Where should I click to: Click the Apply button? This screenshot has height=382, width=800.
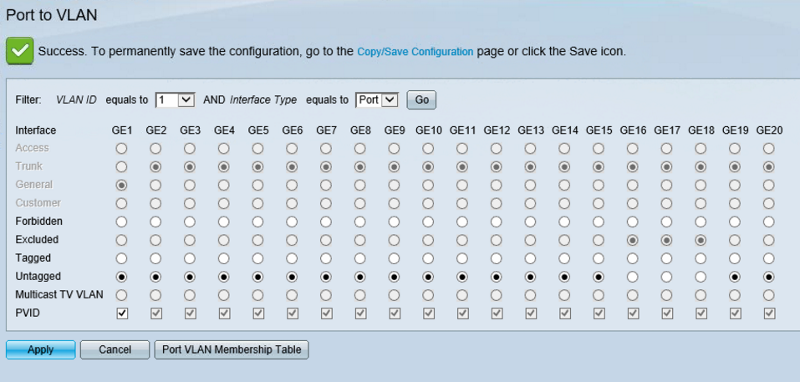click(x=41, y=350)
